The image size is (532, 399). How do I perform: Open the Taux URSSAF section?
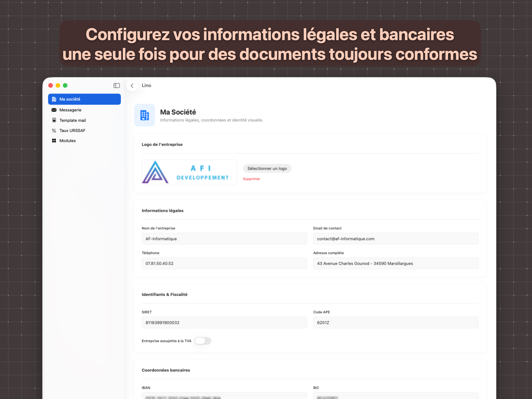click(84, 131)
